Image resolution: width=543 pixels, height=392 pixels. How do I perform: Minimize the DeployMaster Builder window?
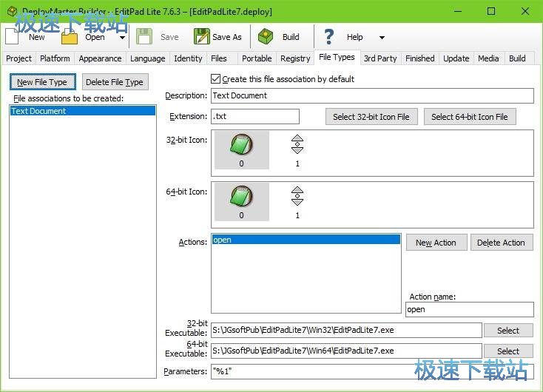click(x=458, y=11)
